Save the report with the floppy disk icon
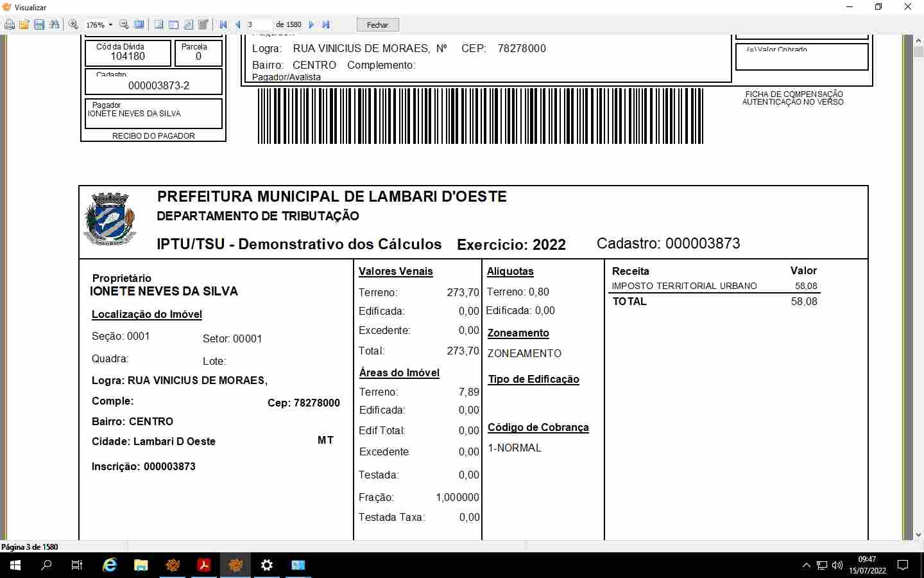The image size is (924, 578). (x=39, y=24)
